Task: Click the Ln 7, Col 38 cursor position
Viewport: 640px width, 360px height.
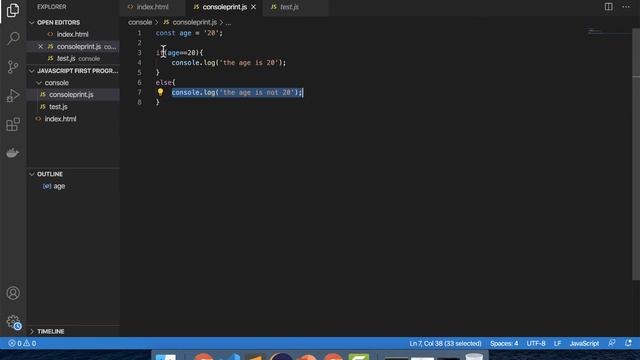Action: (x=445, y=343)
